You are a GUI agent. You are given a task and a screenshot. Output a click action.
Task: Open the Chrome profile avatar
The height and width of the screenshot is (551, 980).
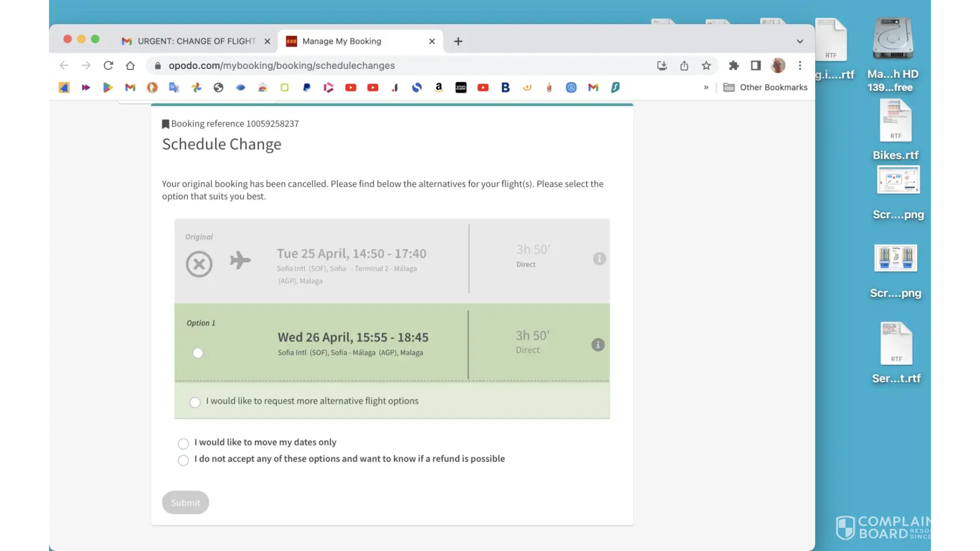(778, 66)
